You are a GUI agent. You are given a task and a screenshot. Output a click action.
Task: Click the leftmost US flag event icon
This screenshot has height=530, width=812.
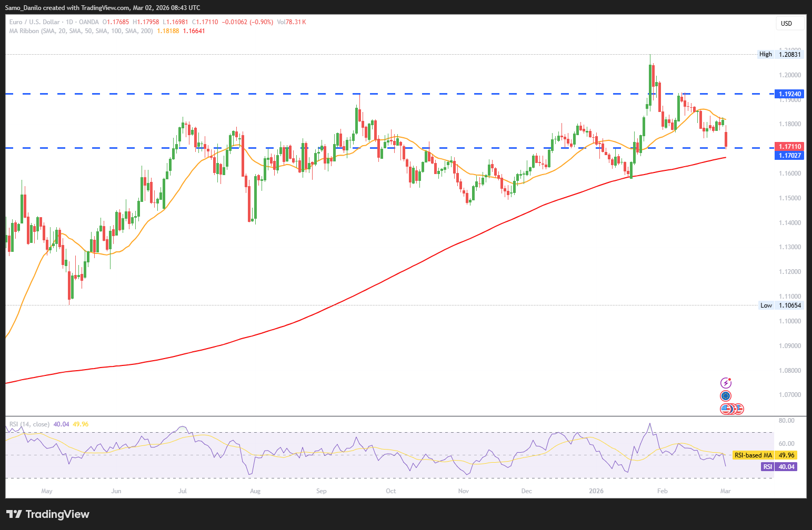click(726, 409)
